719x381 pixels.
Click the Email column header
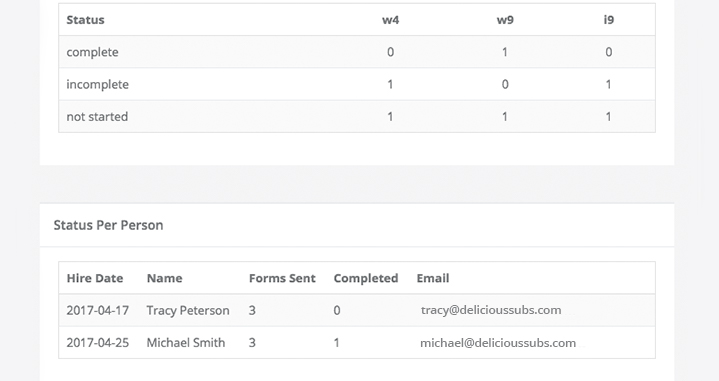point(433,278)
